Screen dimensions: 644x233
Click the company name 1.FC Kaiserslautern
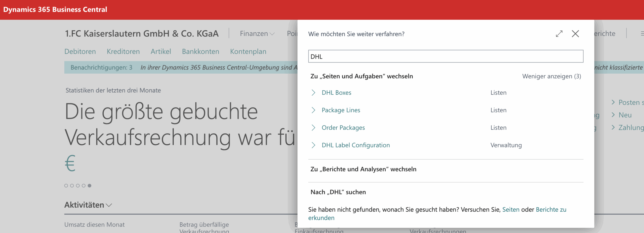pyautogui.click(x=142, y=33)
